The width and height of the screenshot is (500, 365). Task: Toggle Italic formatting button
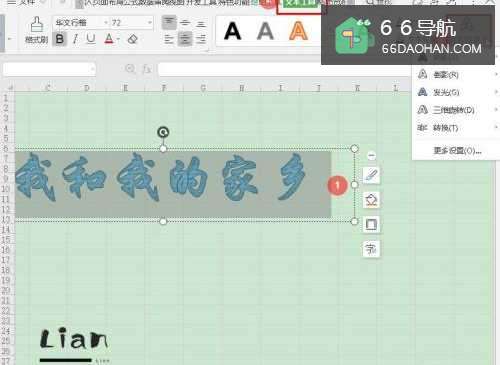[x=75, y=39]
